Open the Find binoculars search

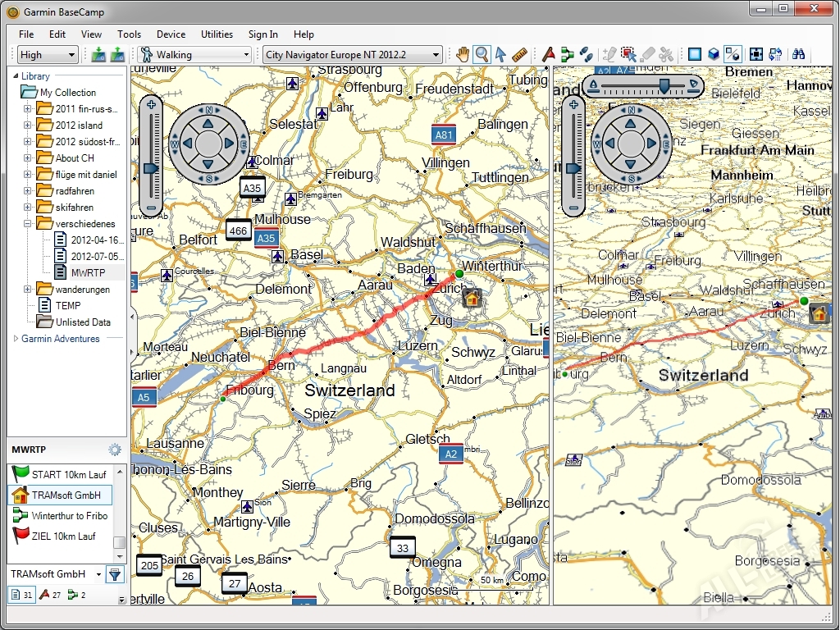798,55
